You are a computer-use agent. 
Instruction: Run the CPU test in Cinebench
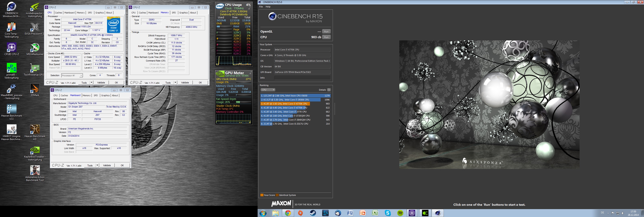point(326,37)
